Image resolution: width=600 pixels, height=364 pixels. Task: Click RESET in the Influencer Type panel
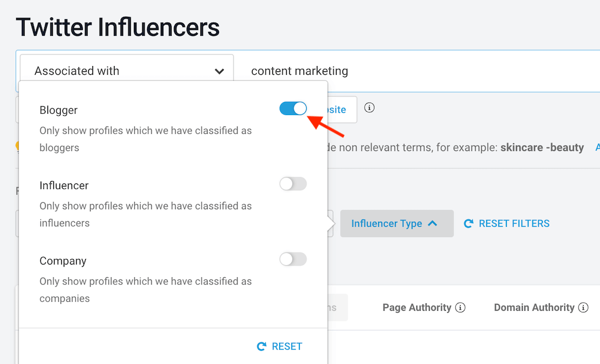coord(287,346)
